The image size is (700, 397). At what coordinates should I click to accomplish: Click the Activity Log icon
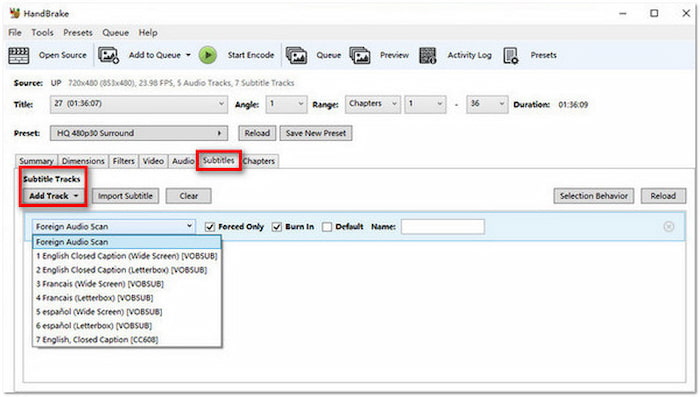[x=428, y=55]
